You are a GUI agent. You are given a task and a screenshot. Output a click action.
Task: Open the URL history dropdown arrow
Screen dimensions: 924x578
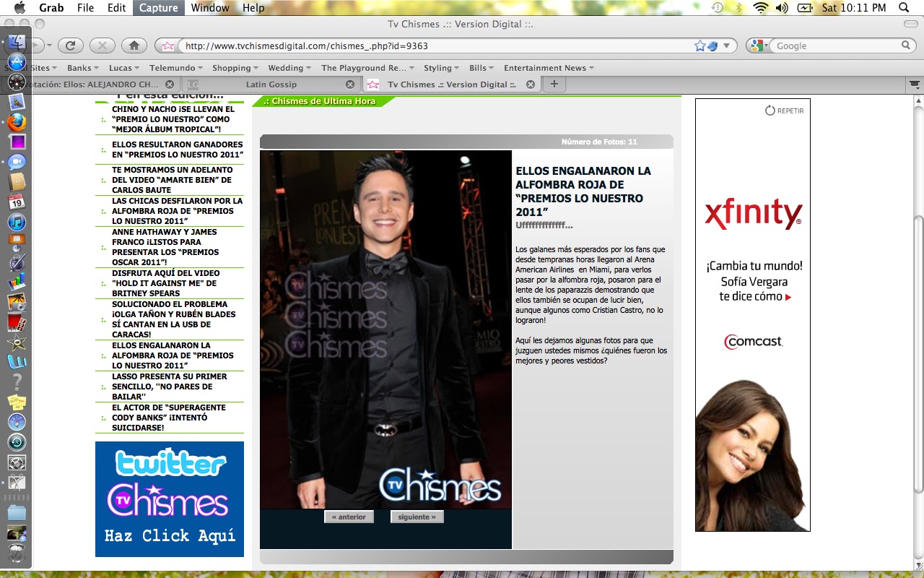click(726, 46)
